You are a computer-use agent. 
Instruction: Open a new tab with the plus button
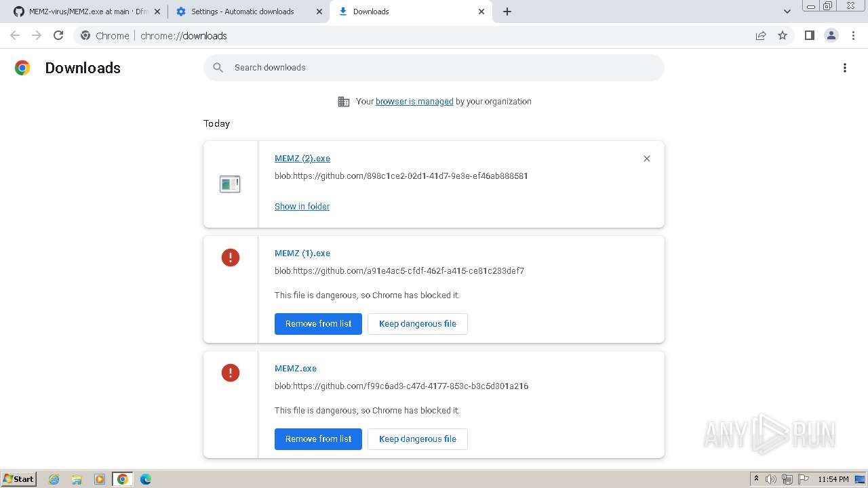507,12
